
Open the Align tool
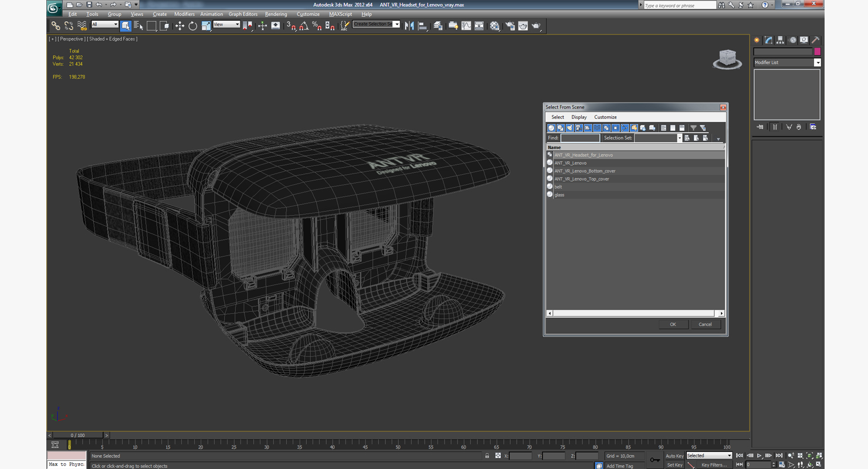click(x=422, y=26)
